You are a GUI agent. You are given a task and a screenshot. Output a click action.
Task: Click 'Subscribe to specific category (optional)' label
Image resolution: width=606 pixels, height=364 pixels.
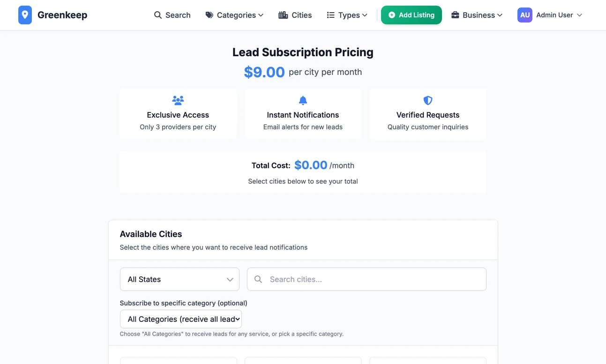183,303
